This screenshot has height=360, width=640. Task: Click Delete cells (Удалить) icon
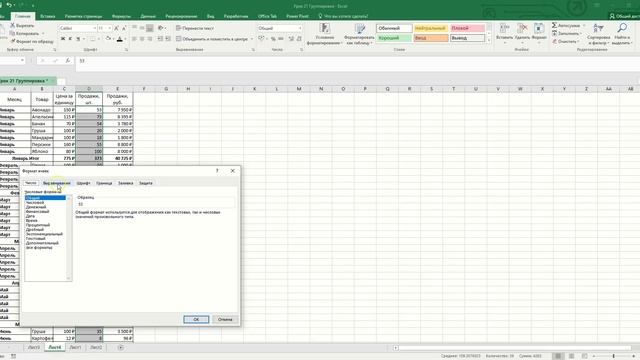522,28
